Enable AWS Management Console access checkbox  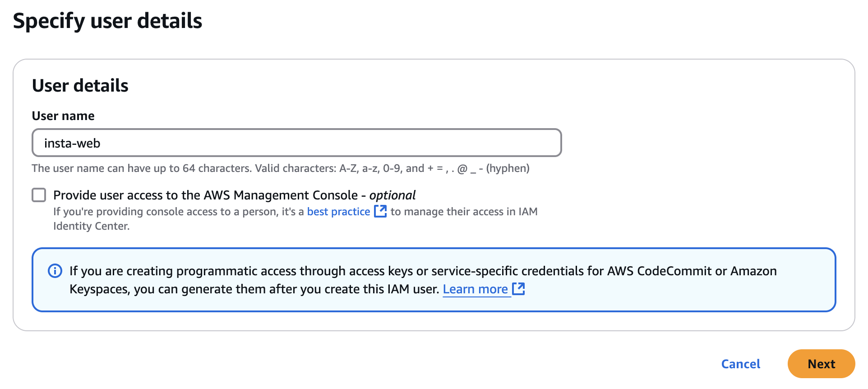click(x=39, y=195)
